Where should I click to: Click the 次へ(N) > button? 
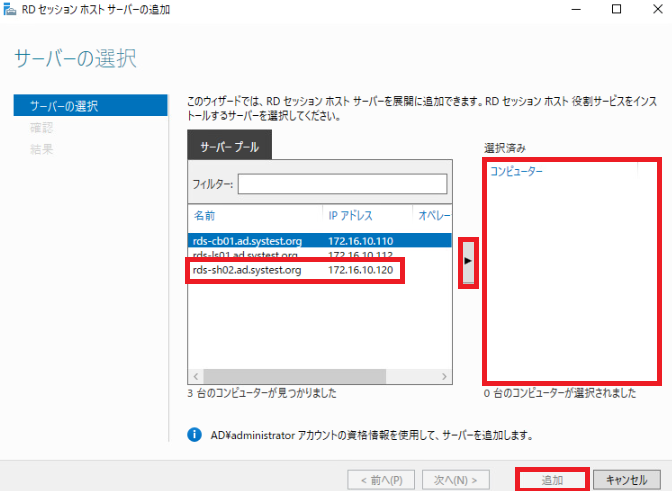tap(456, 480)
